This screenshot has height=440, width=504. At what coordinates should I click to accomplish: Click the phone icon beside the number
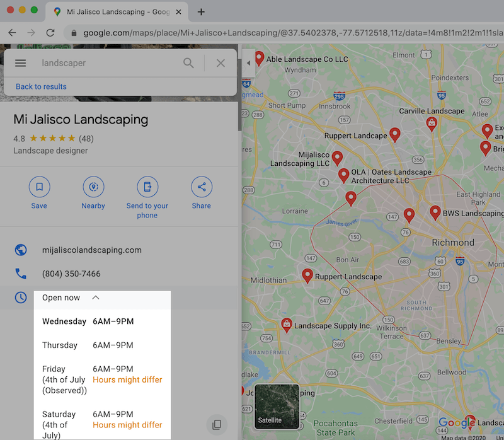(21, 274)
